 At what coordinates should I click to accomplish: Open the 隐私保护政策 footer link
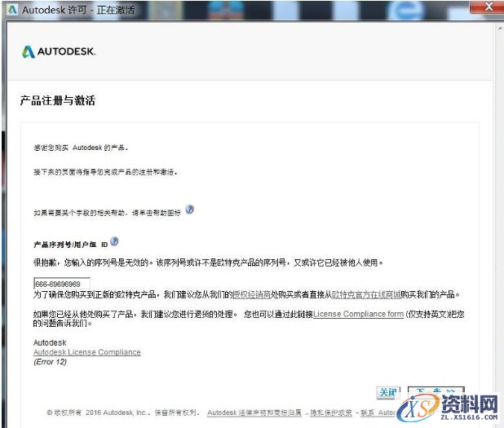[x=331, y=413]
